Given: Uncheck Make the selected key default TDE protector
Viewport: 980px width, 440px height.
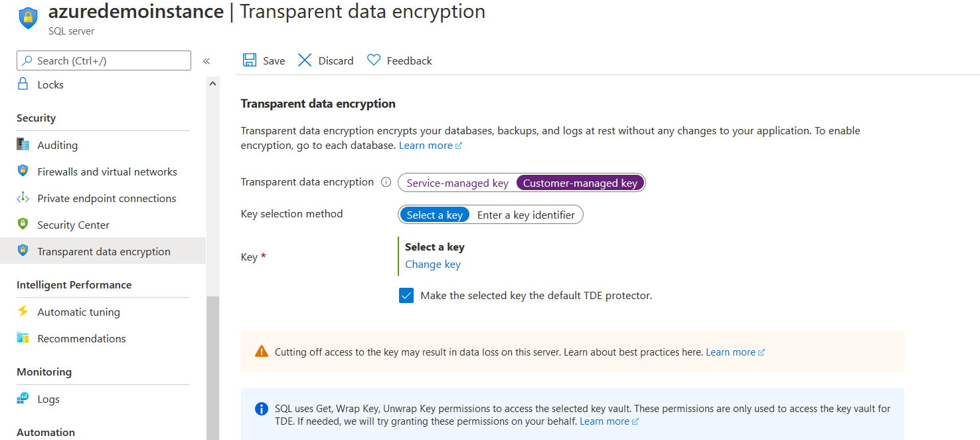Looking at the screenshot, I should 406,296.
